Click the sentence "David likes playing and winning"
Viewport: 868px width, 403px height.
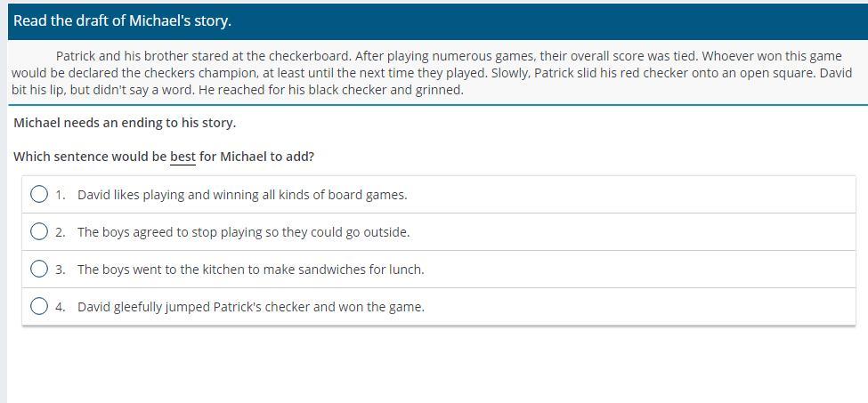(x=242, y=195)
